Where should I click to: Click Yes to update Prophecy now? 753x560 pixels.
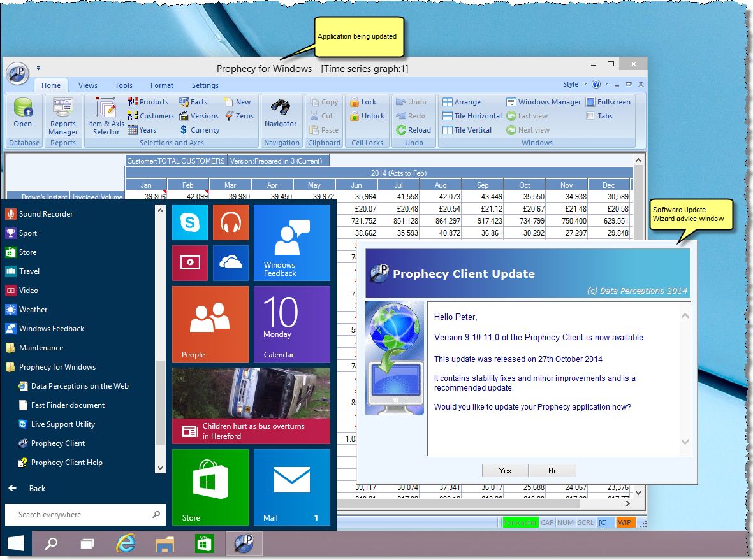(x=504, y=470)
